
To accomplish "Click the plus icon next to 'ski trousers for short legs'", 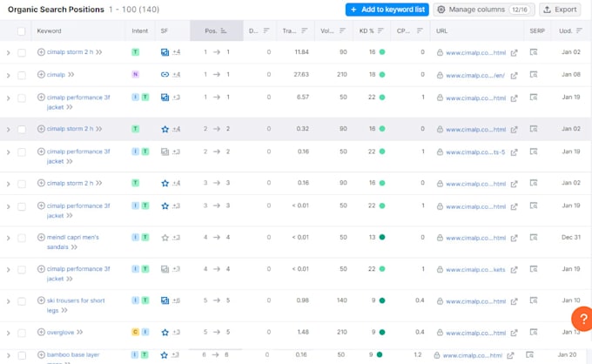I will 41,300.
